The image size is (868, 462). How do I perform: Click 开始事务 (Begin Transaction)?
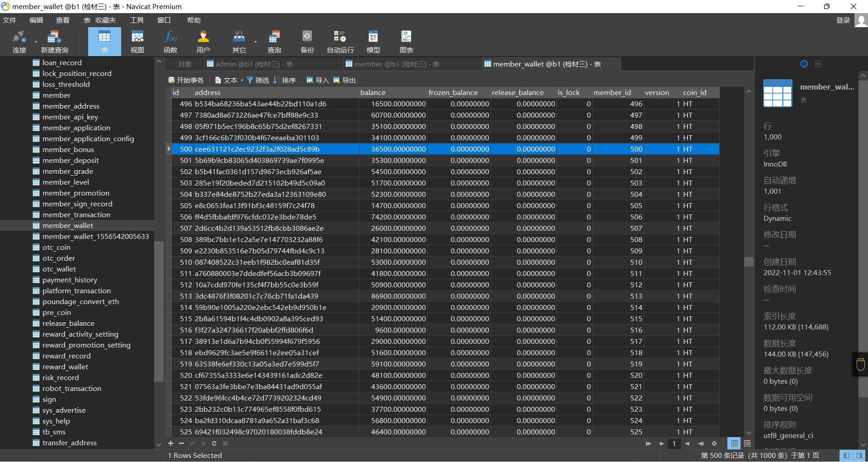(x=186, y=80)
